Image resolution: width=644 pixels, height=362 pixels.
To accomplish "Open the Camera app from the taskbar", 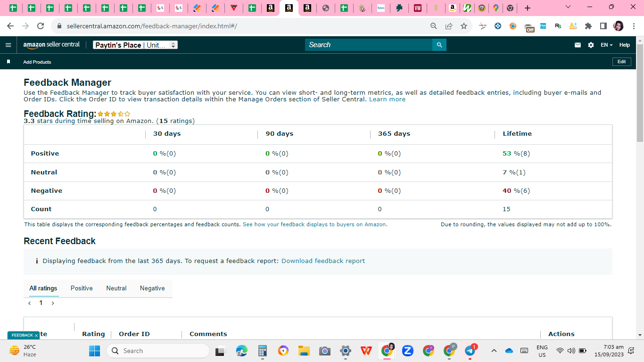I will pyautogui.click(x=325, y=351).
